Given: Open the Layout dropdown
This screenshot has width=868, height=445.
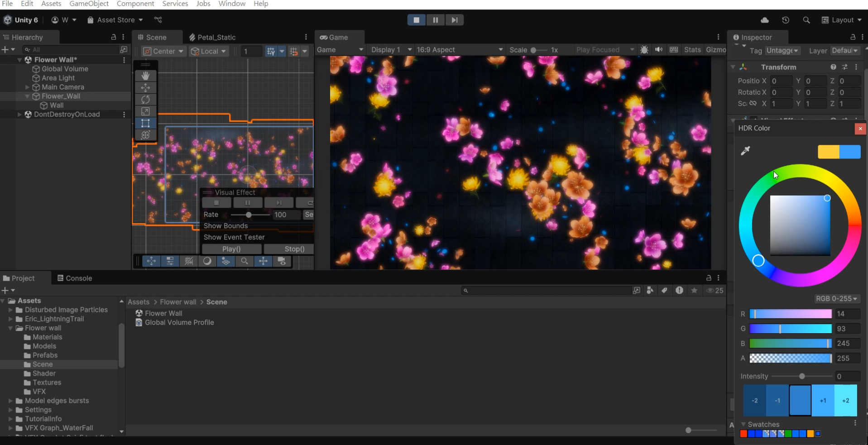Looking at the screenshot, I should (842, 20).
